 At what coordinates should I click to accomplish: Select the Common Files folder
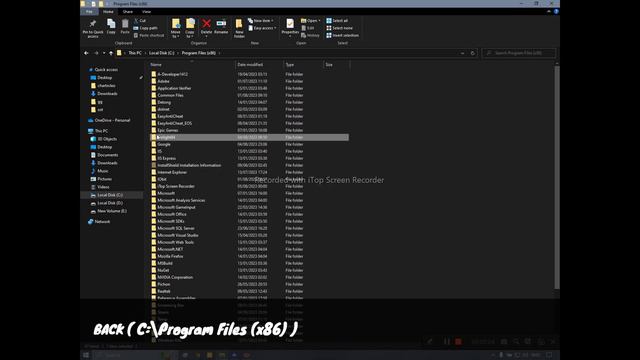coord(249,95)
